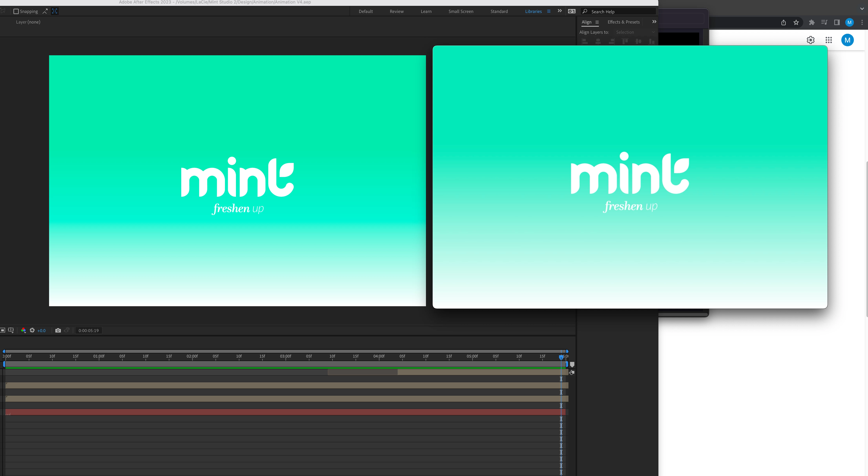Open the browser extensions puzzle icon
The width and height of the screenshot is (868, 476).
pyautogui.click(x=812, y=23)
